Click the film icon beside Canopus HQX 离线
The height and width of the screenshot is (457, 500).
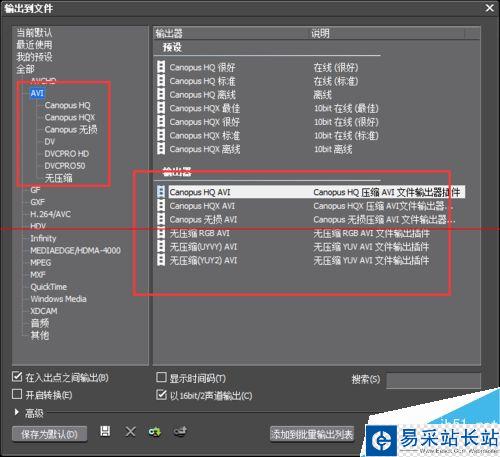click(x=161, y=149)
